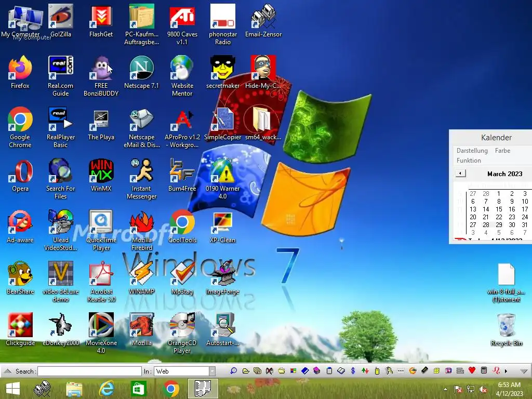Select March 15 in the Kalender
This screenshot has height=399, width=532.
(499, 209)
